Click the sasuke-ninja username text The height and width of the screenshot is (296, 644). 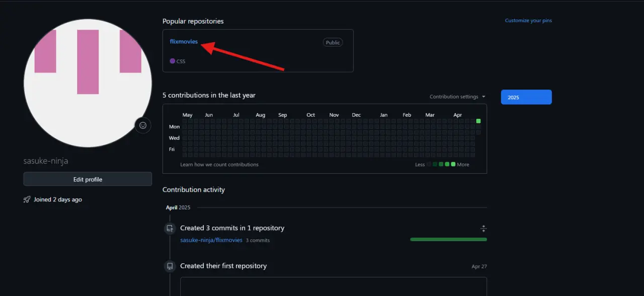46,161
